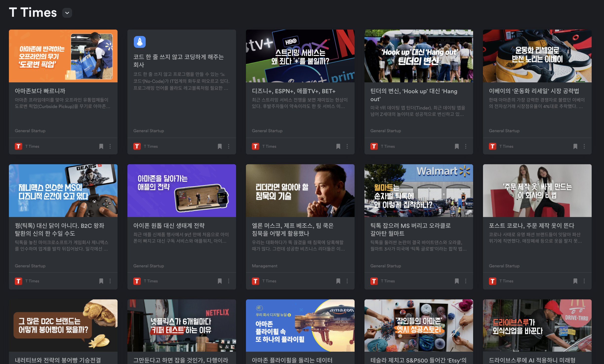Open the Netflix keeper test thumbnail
The height and width of the screenshot is (364, 604).
[x=181, y=326]
